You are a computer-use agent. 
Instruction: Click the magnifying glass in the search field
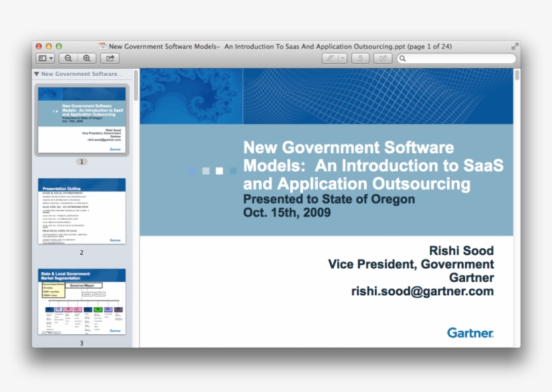pos(402,58)
